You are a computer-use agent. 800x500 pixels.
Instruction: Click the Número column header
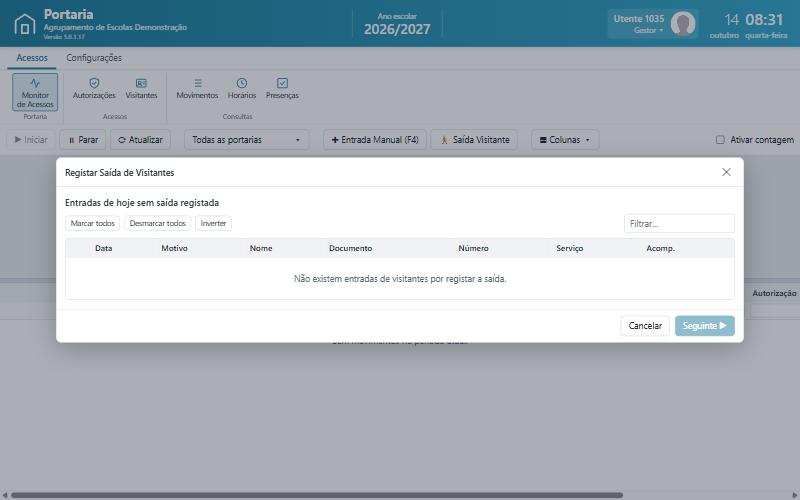pos(473,248)
